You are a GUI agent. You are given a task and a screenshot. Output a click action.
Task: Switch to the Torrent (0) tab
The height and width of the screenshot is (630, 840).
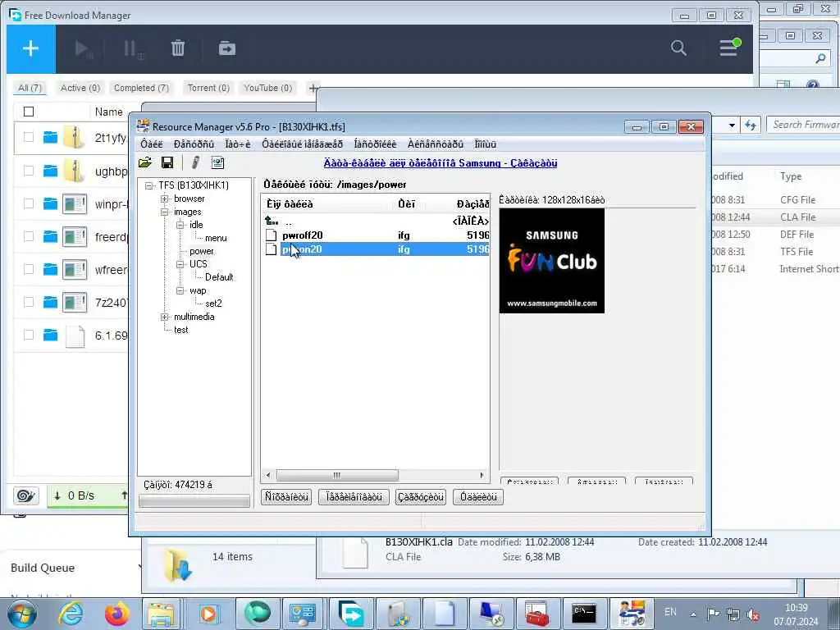tap(208, 88)
